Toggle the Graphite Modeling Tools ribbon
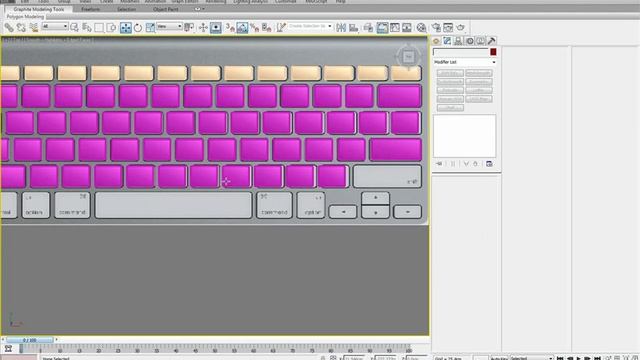Image resolution: width=640 pixels, height=360 pixels. pos(382,28)
